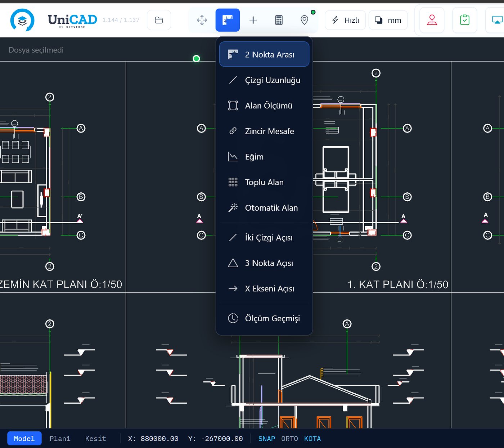Toggle KOTA in the status bar

tap(312, 439)
